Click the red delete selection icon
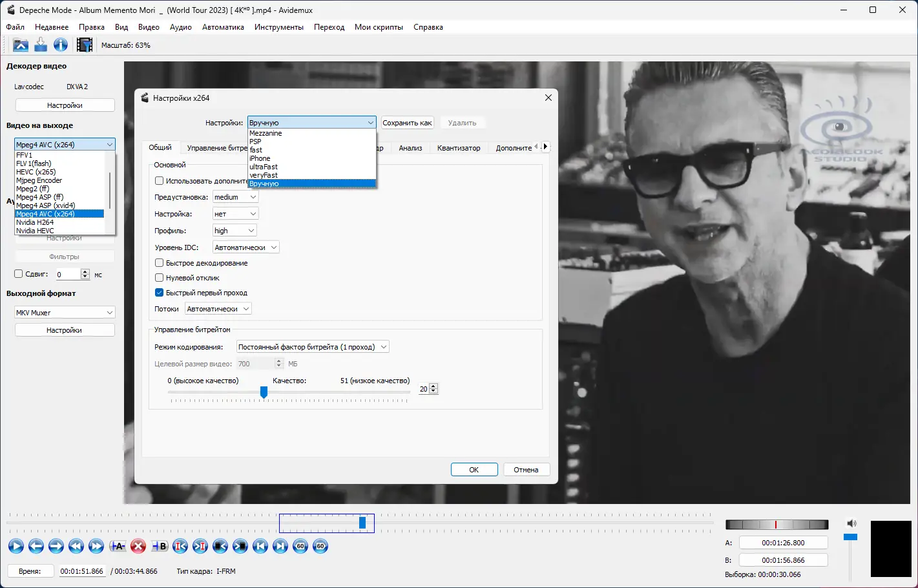Image resolution: width=918 pixels, height=588 pixels. [138, 547]
